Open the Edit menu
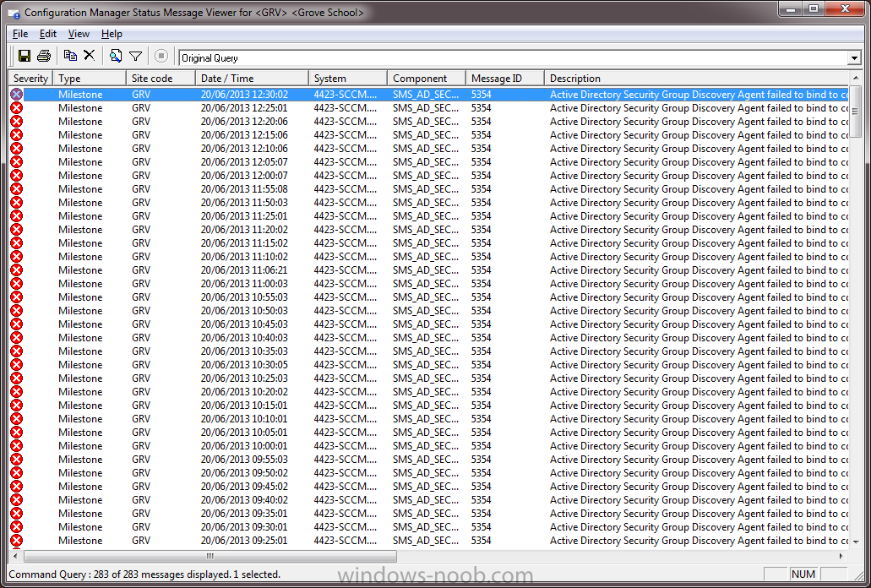The width and height of the screenshot is (871, 588). [48, 34]
